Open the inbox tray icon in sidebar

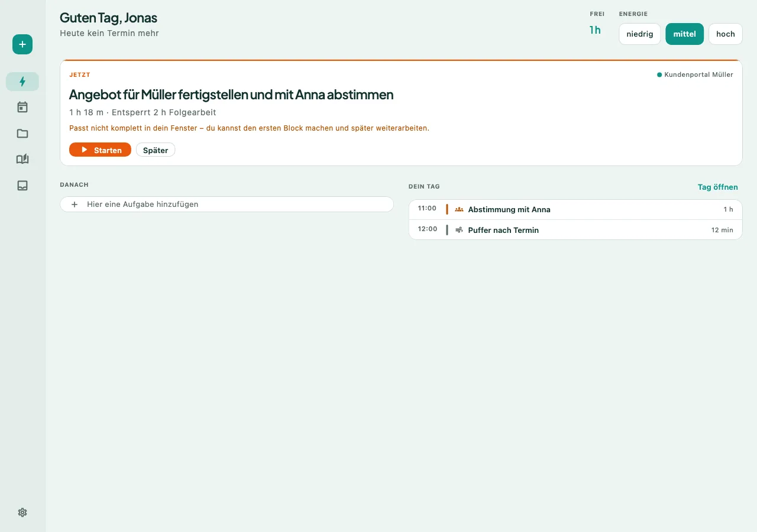(x=22, y=185)
